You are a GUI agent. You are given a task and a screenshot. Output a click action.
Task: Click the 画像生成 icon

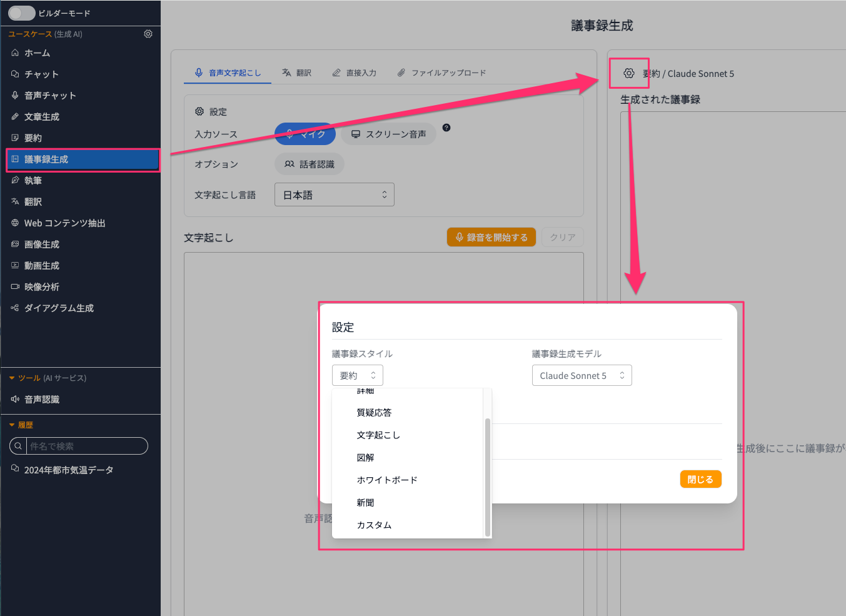click(15, 244)
